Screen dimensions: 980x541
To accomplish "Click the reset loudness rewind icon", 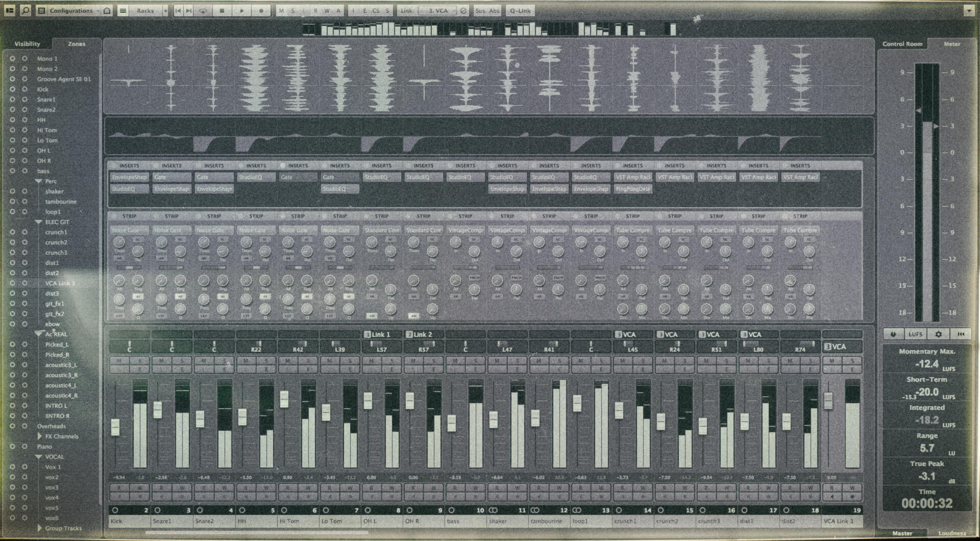I will click(961, 334).
